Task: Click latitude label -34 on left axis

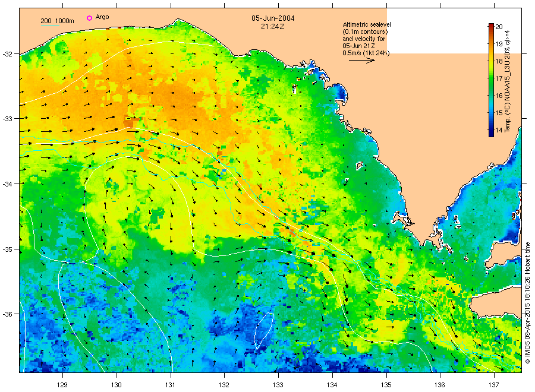Action: coord(7,184)
